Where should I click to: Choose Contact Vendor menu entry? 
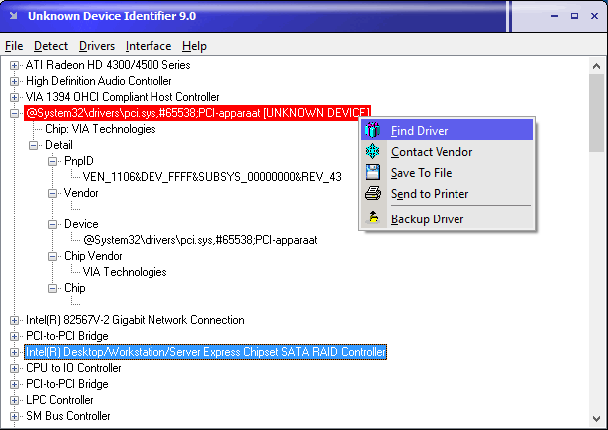pos(447,151)
